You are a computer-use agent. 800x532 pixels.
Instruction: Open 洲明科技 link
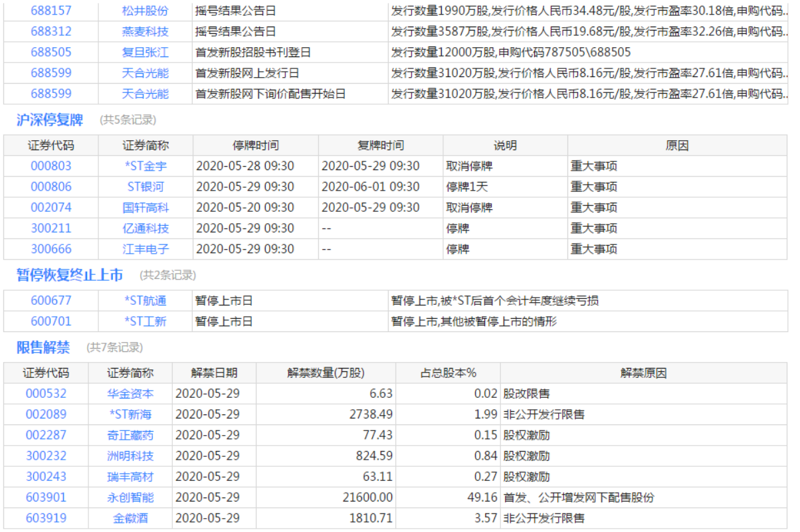[130, 456]
